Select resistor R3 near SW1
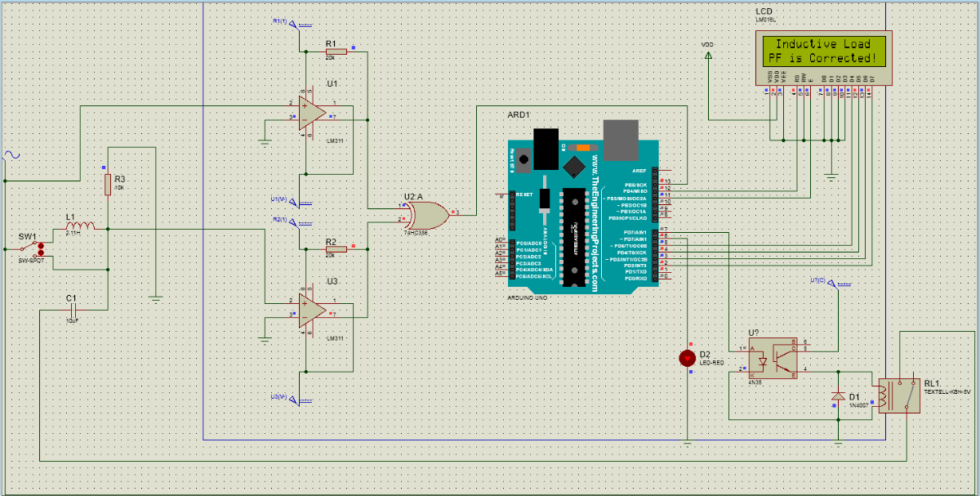Image resolution: width=980 pixels, height=496 pixels. click(107, 182)
